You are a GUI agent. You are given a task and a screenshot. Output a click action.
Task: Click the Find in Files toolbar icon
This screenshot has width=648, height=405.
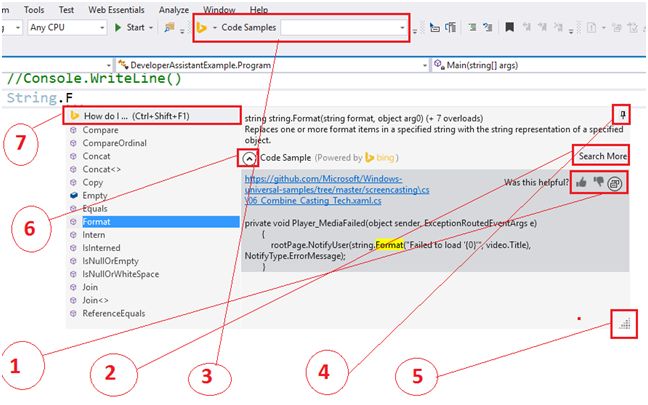click(169, 28)
